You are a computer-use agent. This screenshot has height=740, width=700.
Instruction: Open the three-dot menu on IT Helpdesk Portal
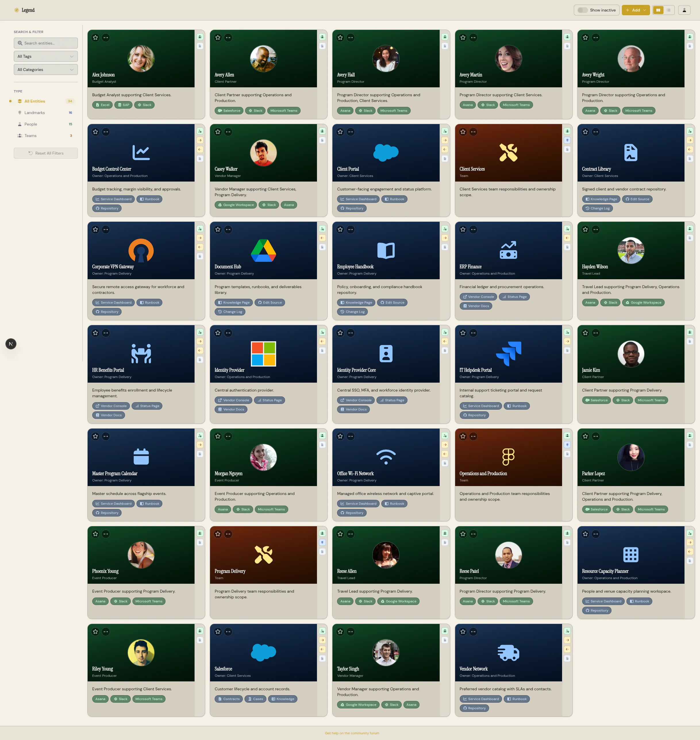pyautogui.click(x=474, y=333)
